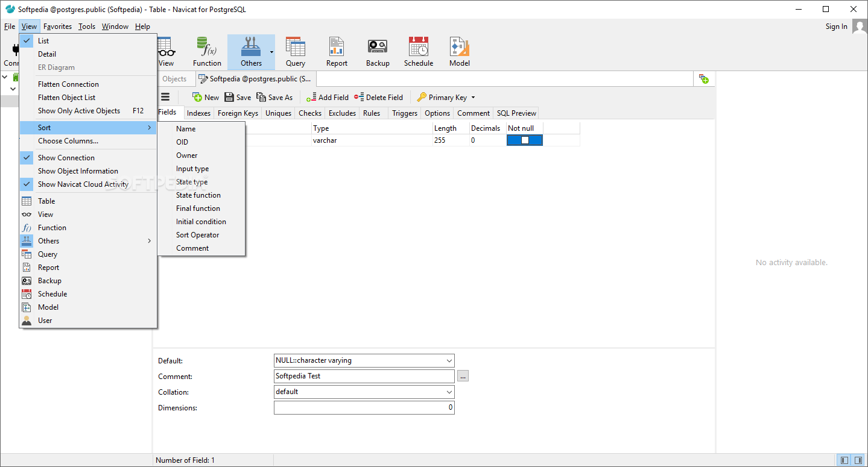Choose Flatten Connection in the View menu
Image resolution: width=868 pixels, height=467 pixels.
pyautogui.click(x=88, y=84)
